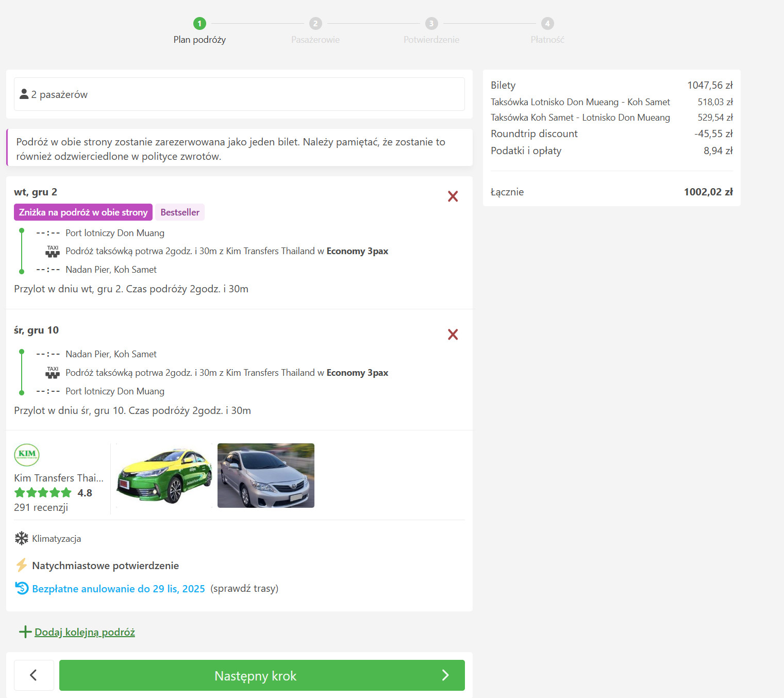Click the Kim Transfers logo icon
Image resolution: width=784 pixels, height=698 pixels.
27,455
